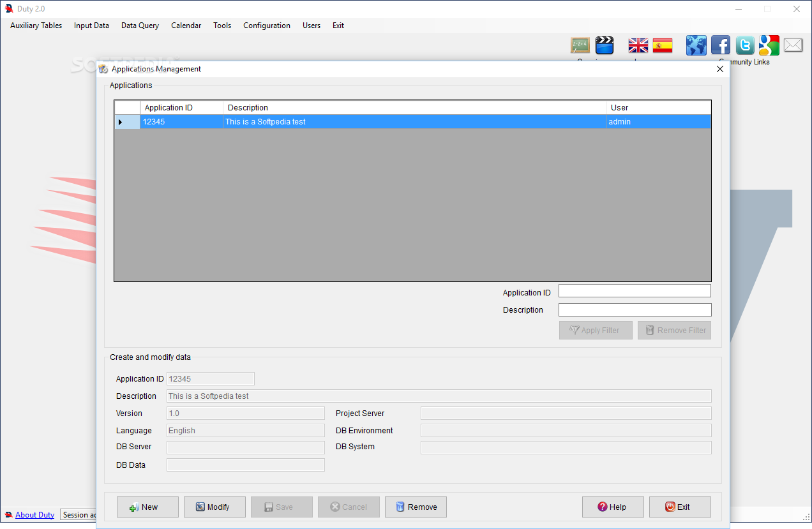Select the 12345 application ID cell
812x529 pixels.
point(181,122)
